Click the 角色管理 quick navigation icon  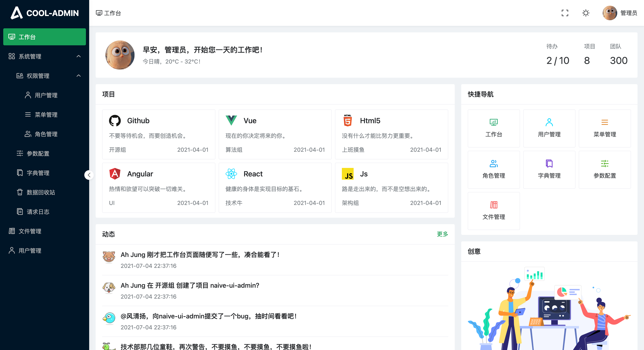(493, 170)
